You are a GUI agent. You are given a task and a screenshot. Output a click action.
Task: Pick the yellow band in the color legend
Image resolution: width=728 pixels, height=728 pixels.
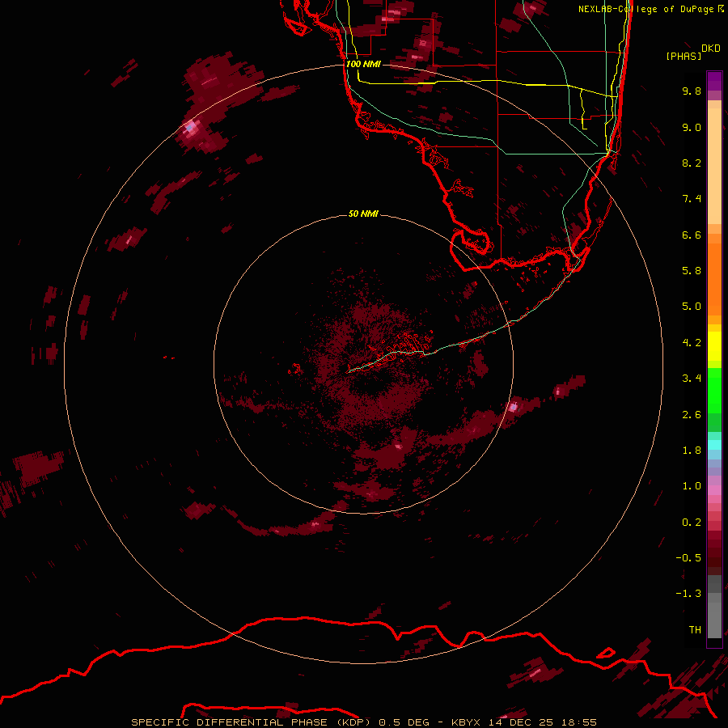tap(714, 346)
